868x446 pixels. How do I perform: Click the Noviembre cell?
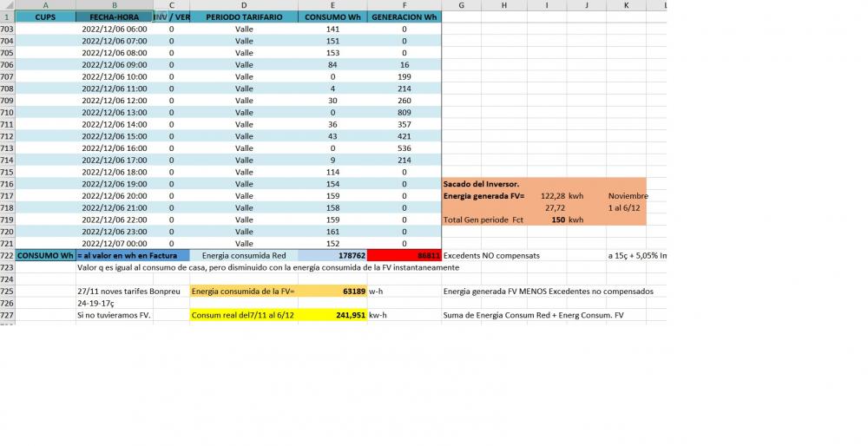pyautogui.click(x=627, y=196)
